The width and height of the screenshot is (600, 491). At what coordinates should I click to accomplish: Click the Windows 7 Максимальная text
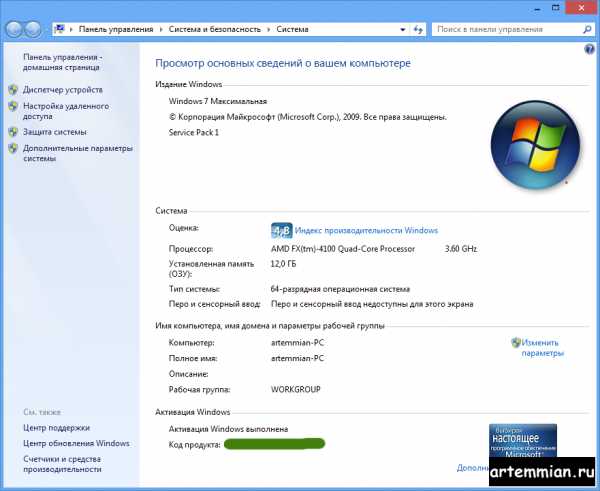coord(218,101)
